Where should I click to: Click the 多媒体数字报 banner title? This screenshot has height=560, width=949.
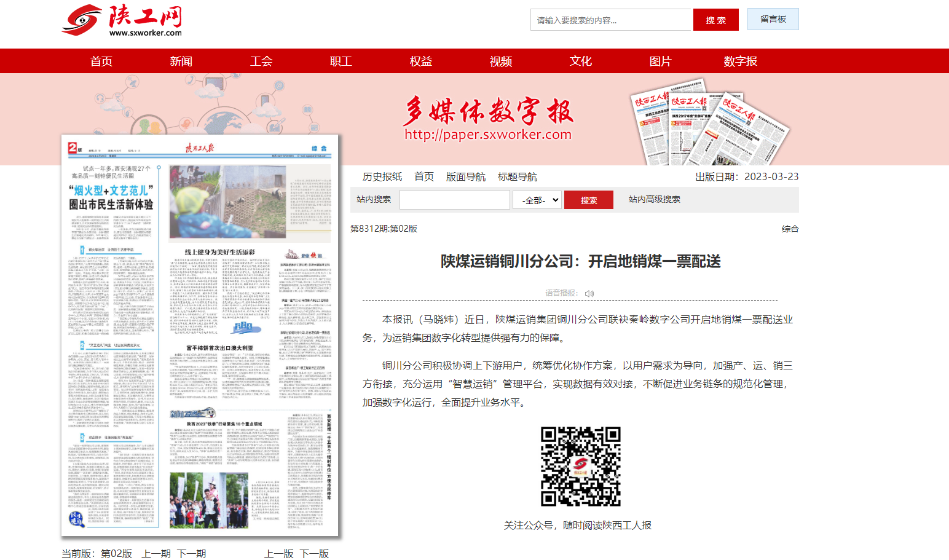coord(488,111)
